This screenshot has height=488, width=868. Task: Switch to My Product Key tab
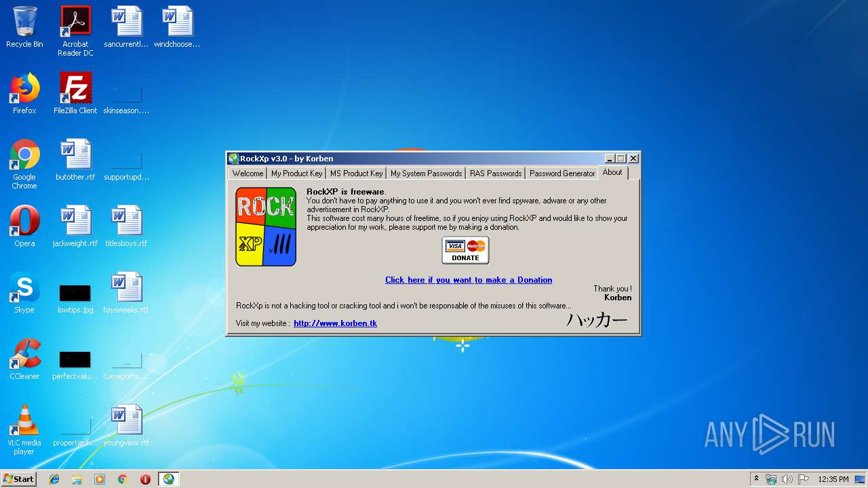coord(296,174)
